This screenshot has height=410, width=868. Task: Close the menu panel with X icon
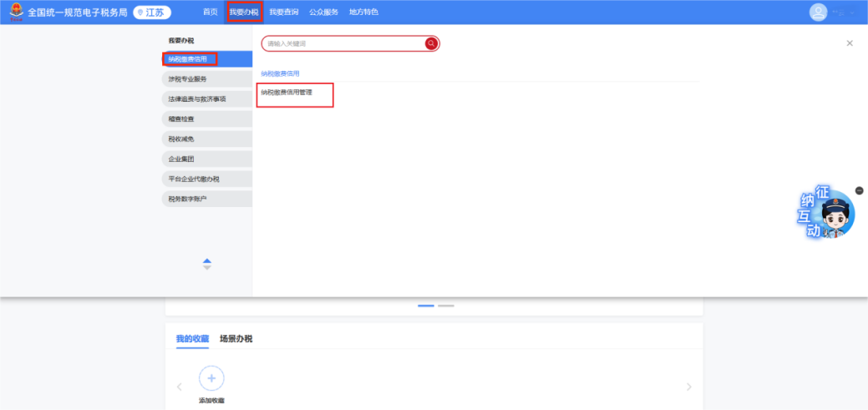point(850,43)
